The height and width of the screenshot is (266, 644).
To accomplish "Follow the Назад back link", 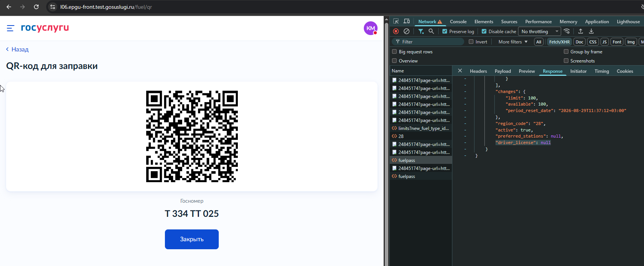I will (x=17, y=49).
